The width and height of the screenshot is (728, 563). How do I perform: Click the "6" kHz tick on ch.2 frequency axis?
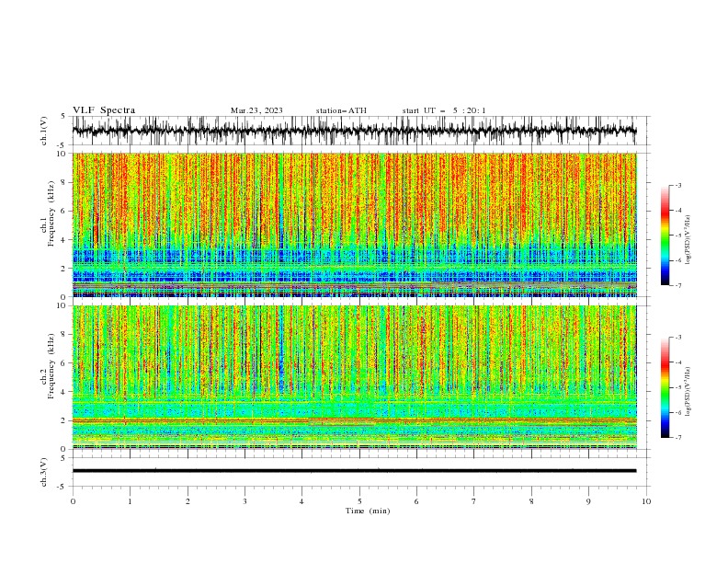(65, 363)
